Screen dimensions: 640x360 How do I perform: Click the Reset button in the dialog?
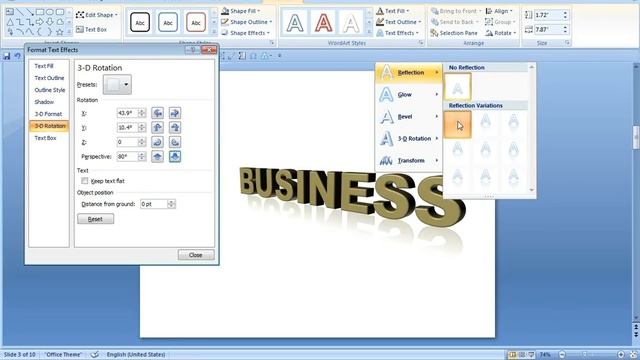coord(96,219)
